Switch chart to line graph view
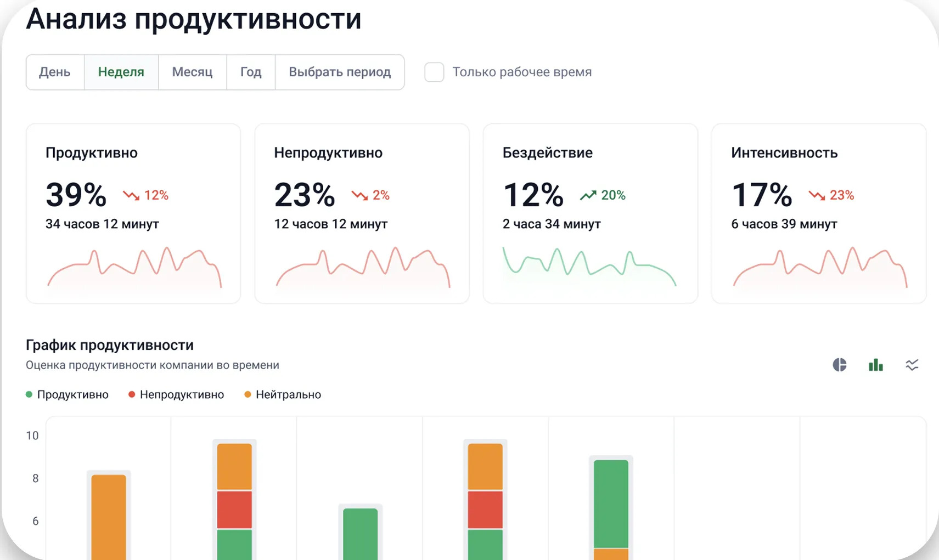Screen dimensions: 939x560 click(912, 365)
